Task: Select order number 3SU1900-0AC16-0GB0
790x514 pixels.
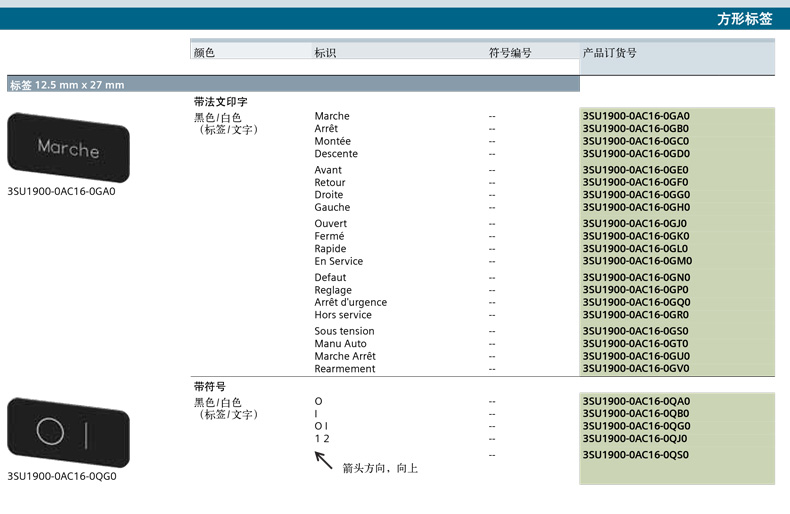Action: [636, 129]
